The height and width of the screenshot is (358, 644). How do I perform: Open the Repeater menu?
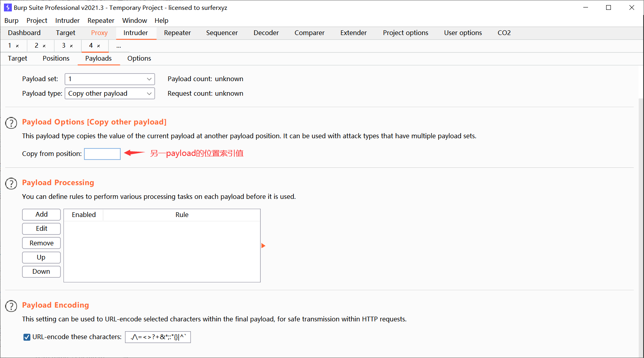pos(101,20)
